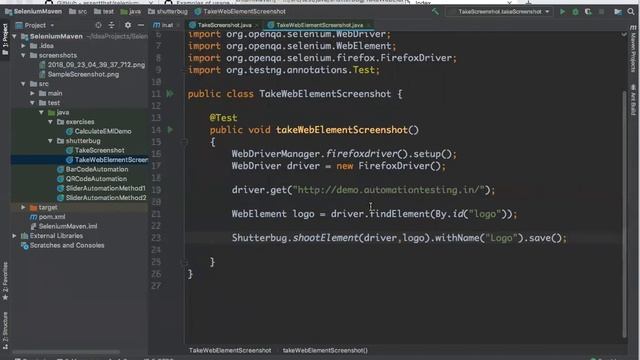Viewport: 640px width, 360px height.
Task: Select SliderAutomationMethod1 class
Action: pyautogui.click(x=101, y=188)
